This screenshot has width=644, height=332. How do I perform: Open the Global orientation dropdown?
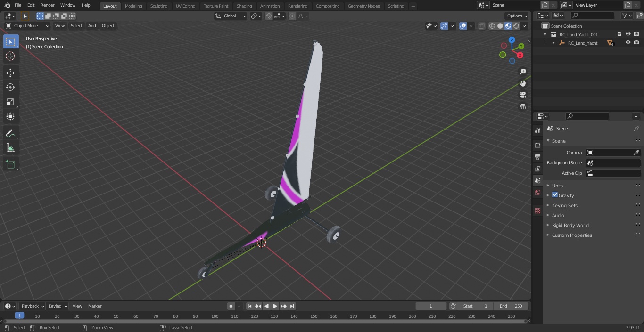click(231, 16)
